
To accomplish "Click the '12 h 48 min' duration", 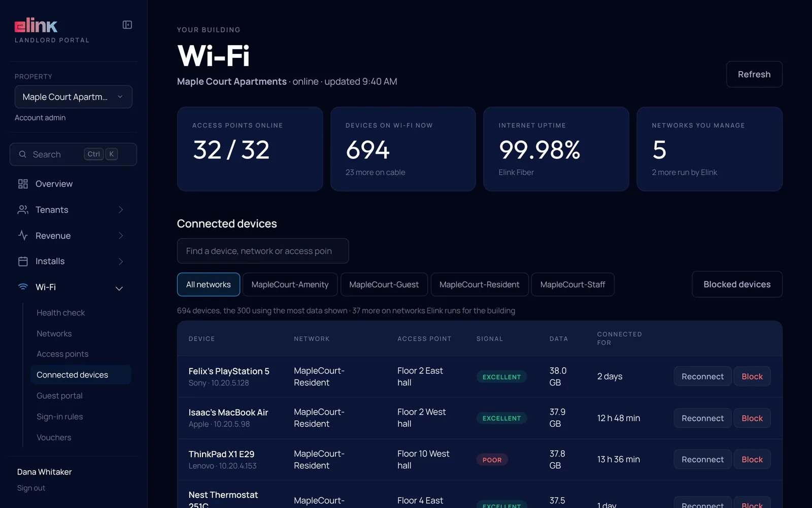I will tap(619, 418).
